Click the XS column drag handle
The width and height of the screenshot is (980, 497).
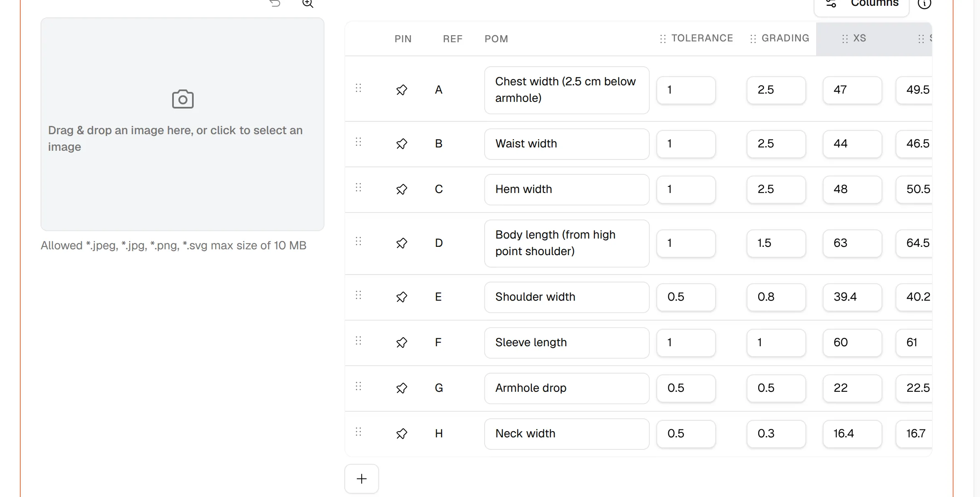coord(845,39)
